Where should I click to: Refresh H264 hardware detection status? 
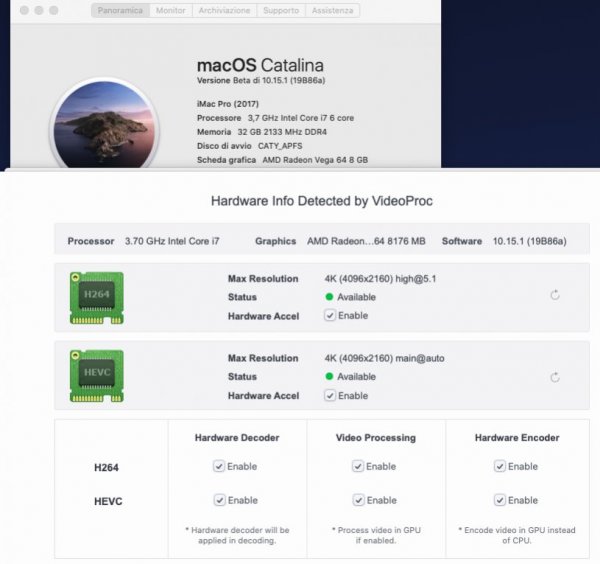(555, 295)
